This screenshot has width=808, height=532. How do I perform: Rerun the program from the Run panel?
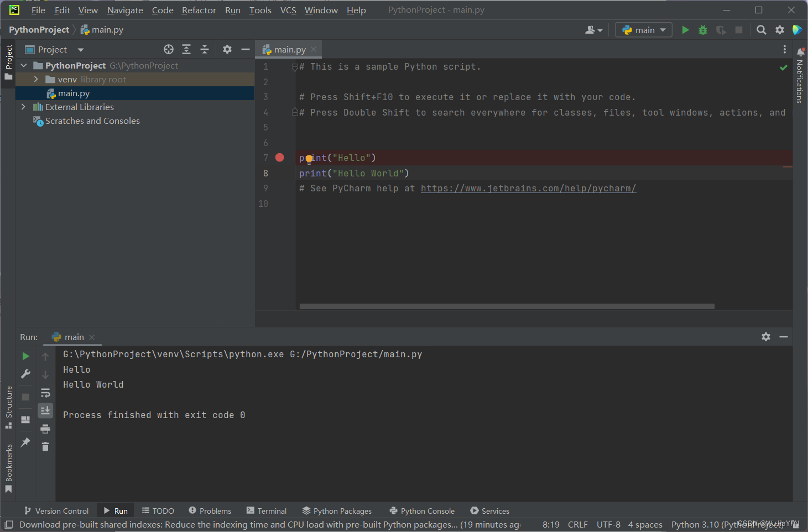[x=25, y=356]
